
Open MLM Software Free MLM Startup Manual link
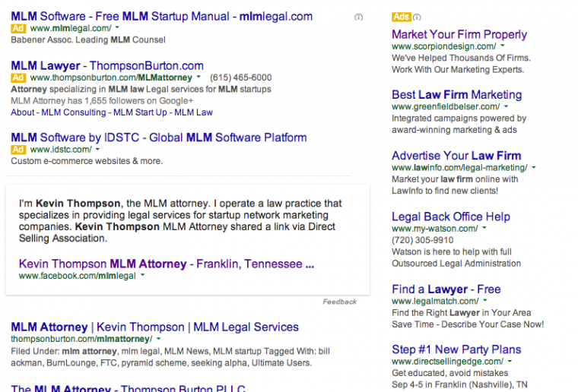[x=161, y=16]
